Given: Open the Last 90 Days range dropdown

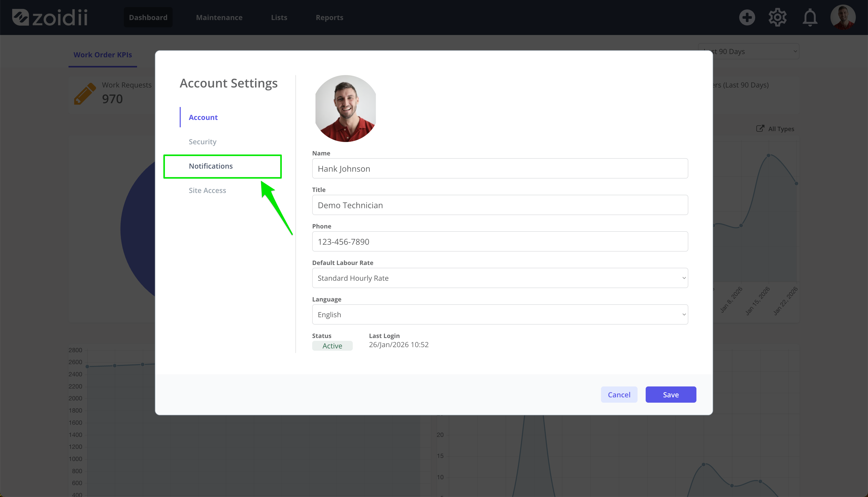Looking at the screenshot, I should click(x=748, y=51).
